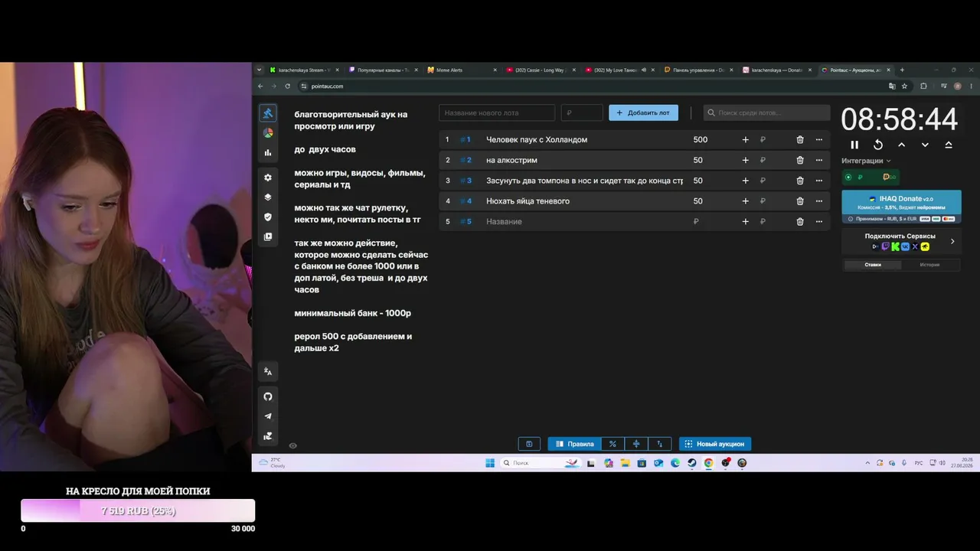Open the Windows taskbar search box
This screenshot has width=980, height=551.
[x=541, y=463]
